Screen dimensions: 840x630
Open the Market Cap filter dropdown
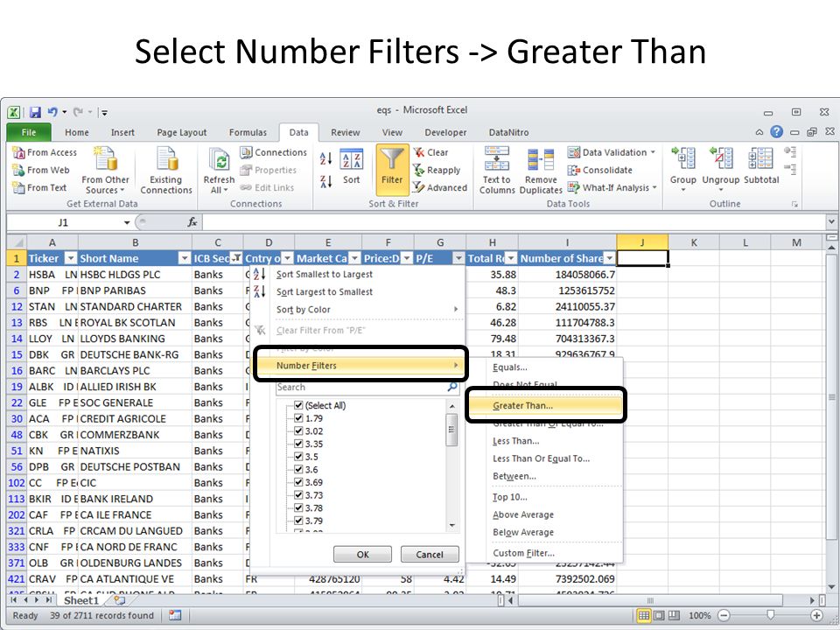tap(355, 259)
